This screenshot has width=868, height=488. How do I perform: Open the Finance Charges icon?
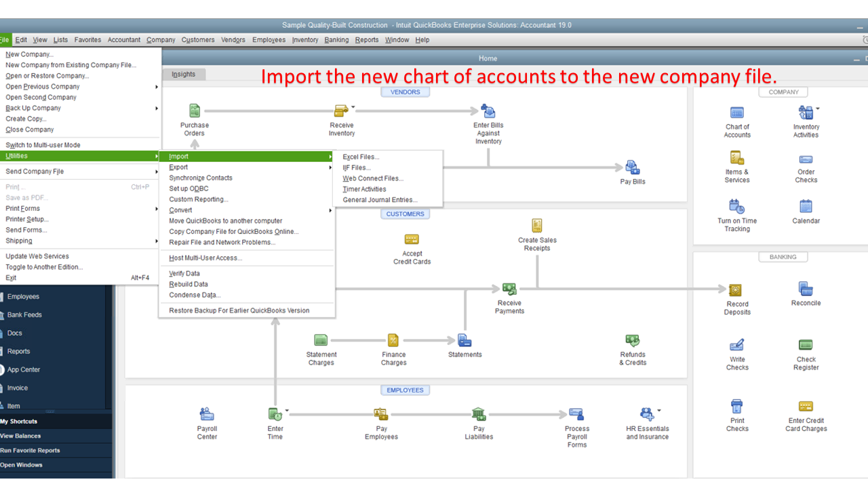393,340
